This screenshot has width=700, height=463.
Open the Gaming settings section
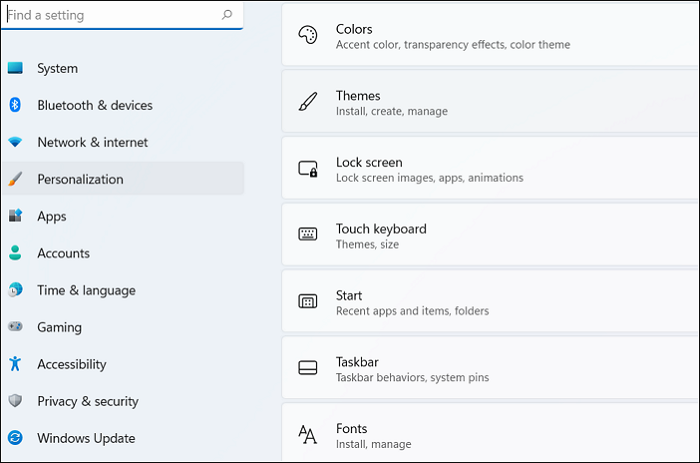[59, 327]
